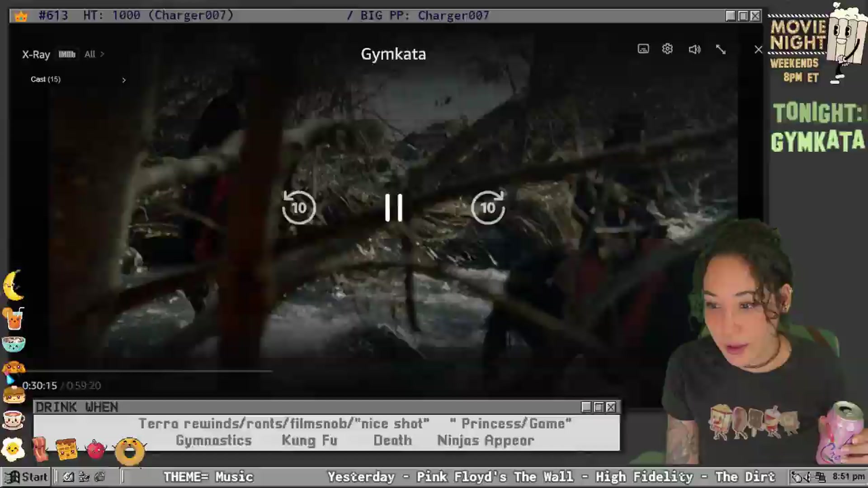Click the #613 counter text
The image size is (868, 488).
click(x=53, y=15)
